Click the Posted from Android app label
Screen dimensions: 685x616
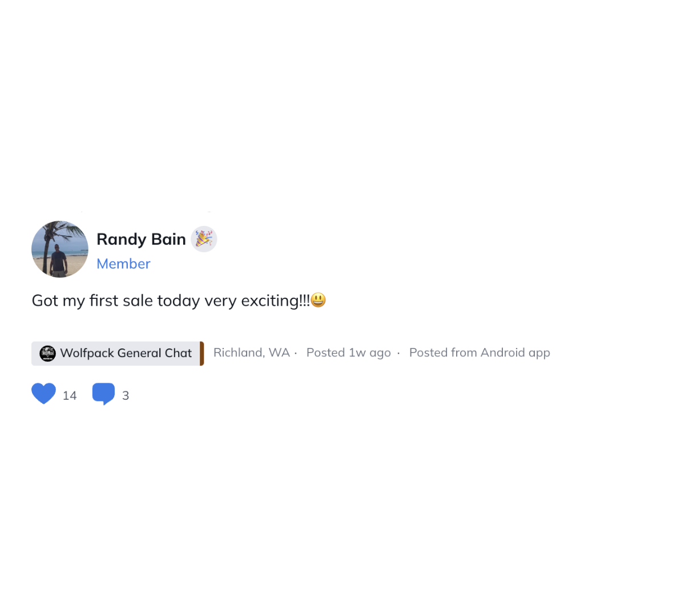click(x=479, y=352)
